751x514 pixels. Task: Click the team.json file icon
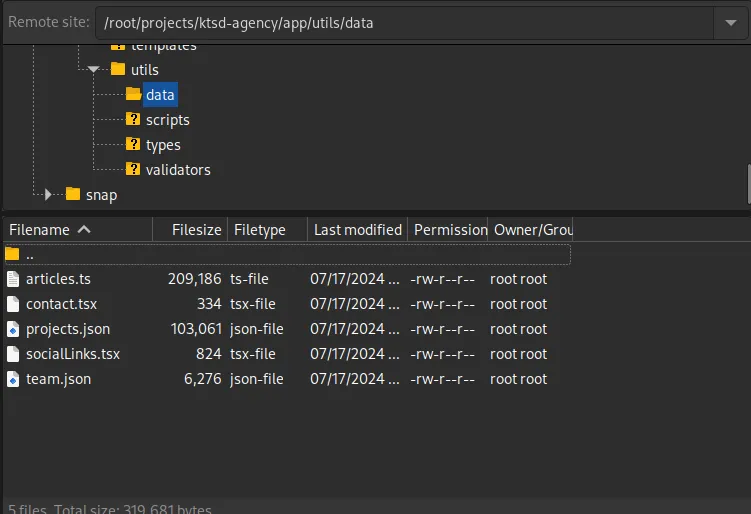pos(12,379)
